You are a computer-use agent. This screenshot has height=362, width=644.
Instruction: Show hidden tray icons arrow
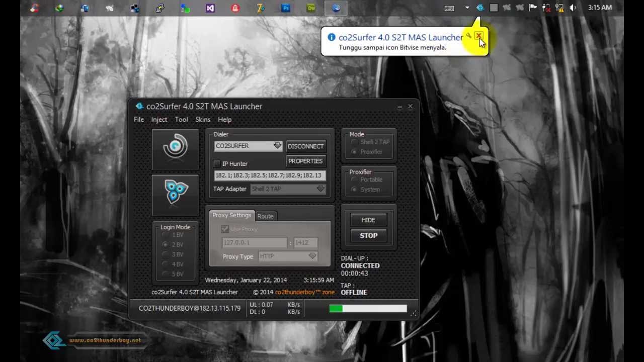coord(467,8)
